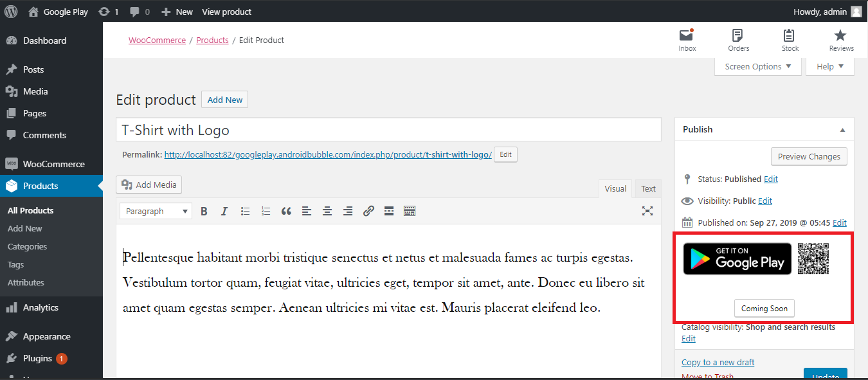The width and height of the screenshot is (868, 380).
Task: Click the Add Media button
Action: pos(149,185)
